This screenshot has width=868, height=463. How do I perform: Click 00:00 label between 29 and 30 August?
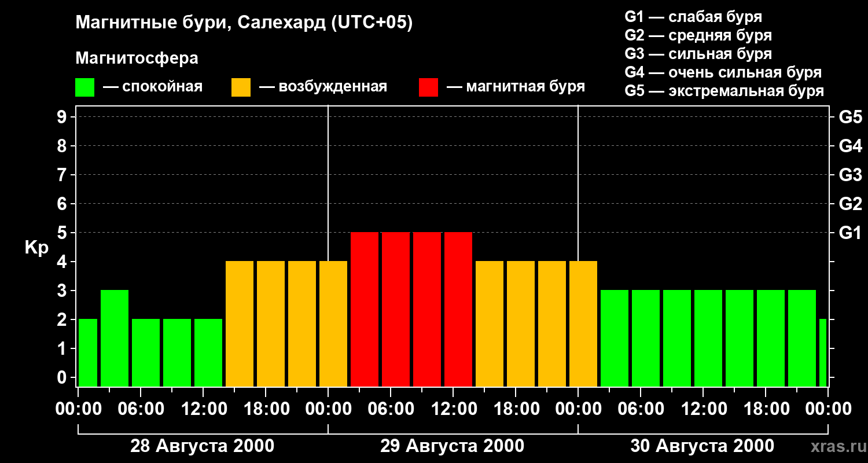(578, 409)
